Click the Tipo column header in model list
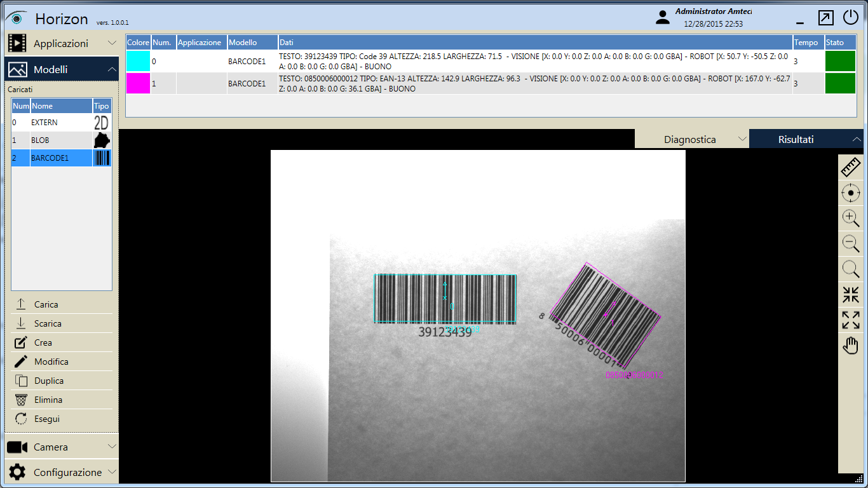The height and width of the screenshot is (488, 868). (x=102, y=106)
